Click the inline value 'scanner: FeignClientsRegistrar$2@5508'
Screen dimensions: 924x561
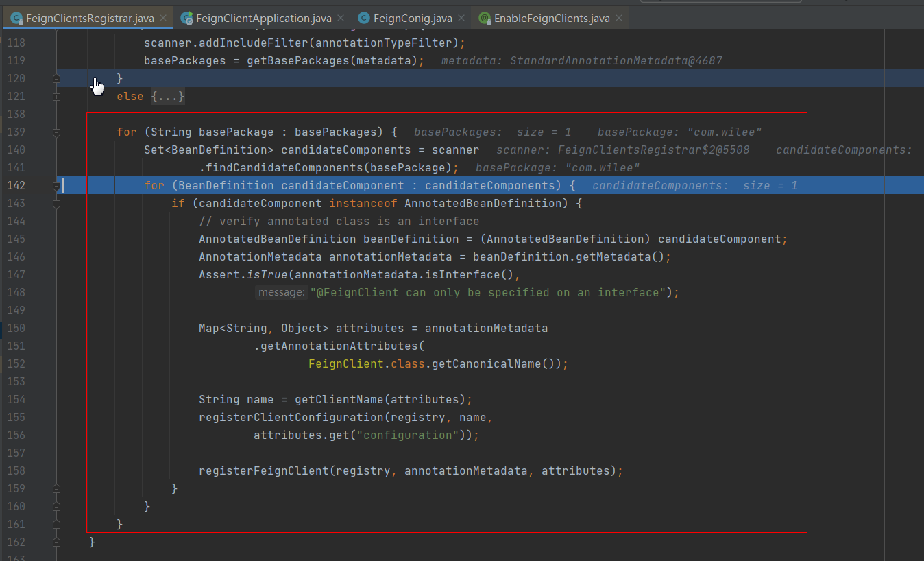[623, 150]
